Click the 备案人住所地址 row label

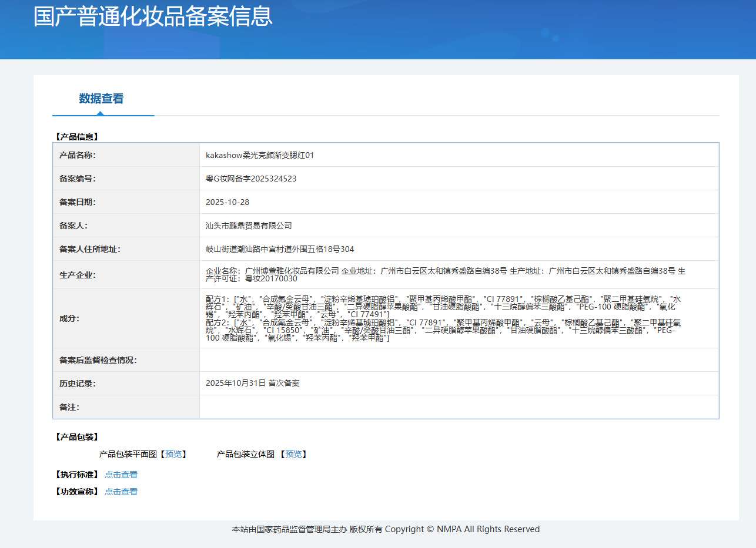click(x=90, y=249)
